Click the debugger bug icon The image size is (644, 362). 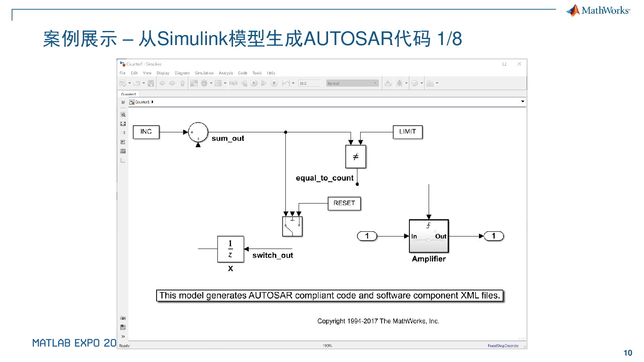click(399, 83)
